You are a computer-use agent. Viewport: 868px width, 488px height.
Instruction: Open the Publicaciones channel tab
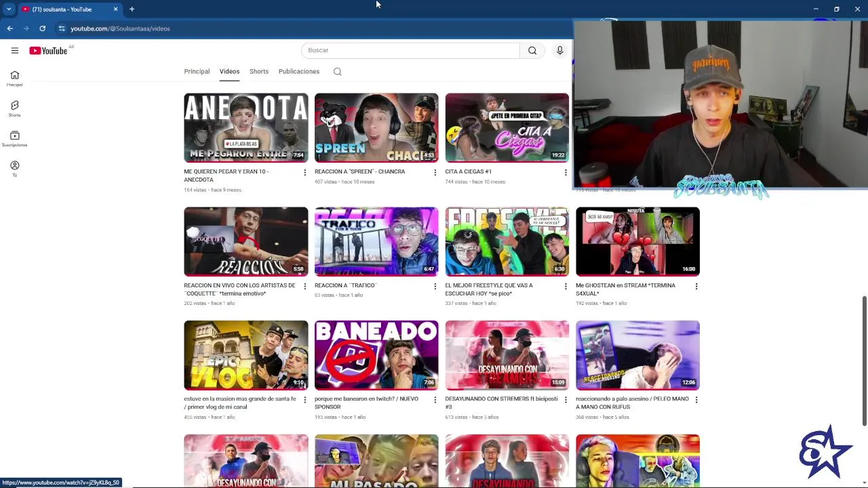click(x=298, y=71)
